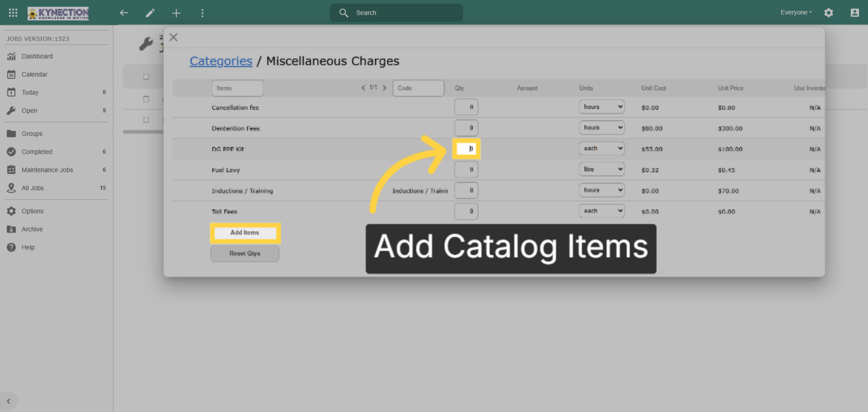Click the Kynection logo
The width and height of the screenshot is (868, 412).
click(58, 13)
